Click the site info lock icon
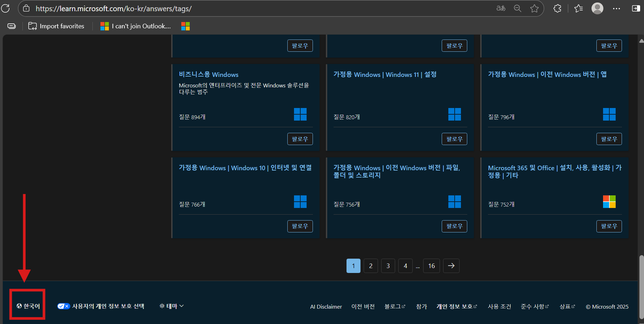Image resolution: width=644 pixels, height=324 pixels. 26,8
